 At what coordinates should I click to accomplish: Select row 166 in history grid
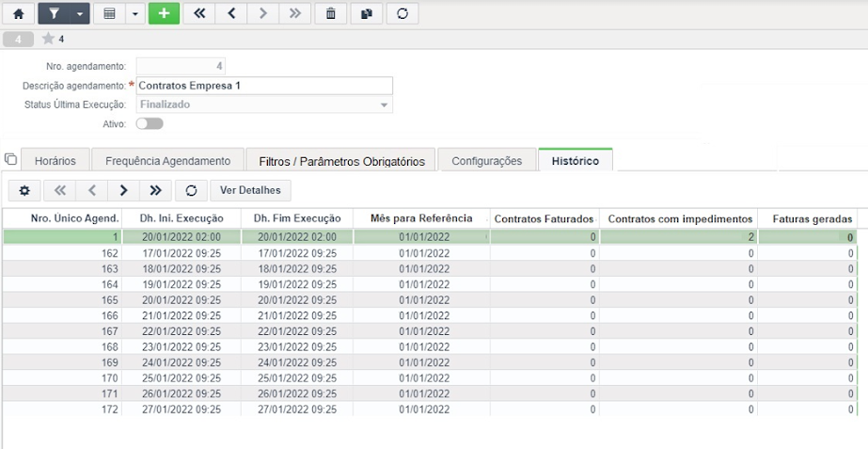[430, 315]
